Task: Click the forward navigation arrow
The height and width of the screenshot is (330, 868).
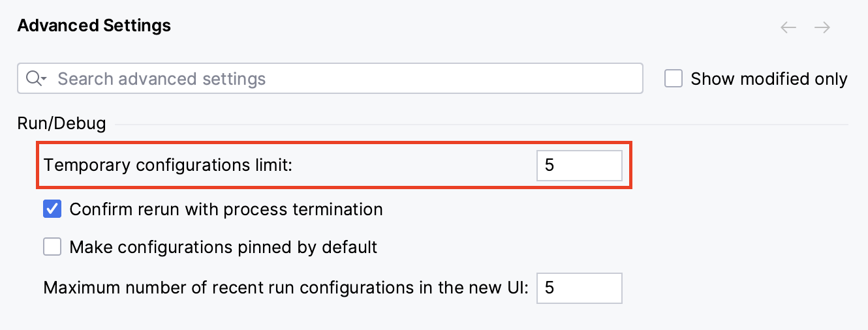Action: pos(822,27)
